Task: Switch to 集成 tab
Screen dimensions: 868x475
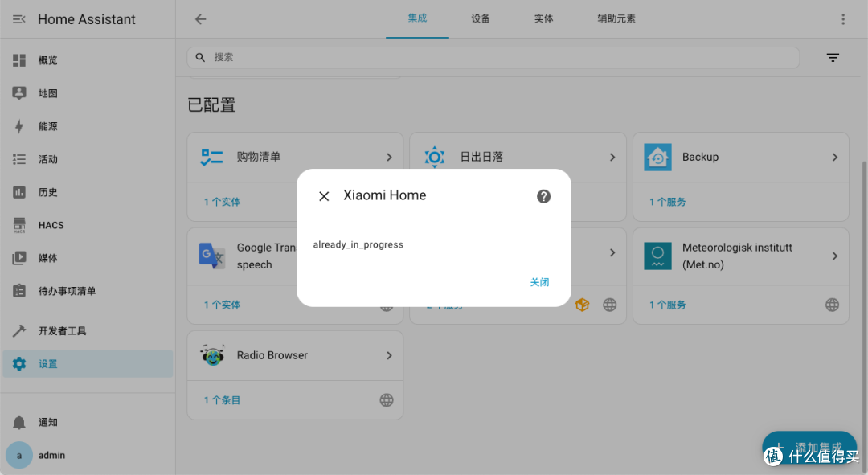Action: pyautogui.click(x=417, y=18)
